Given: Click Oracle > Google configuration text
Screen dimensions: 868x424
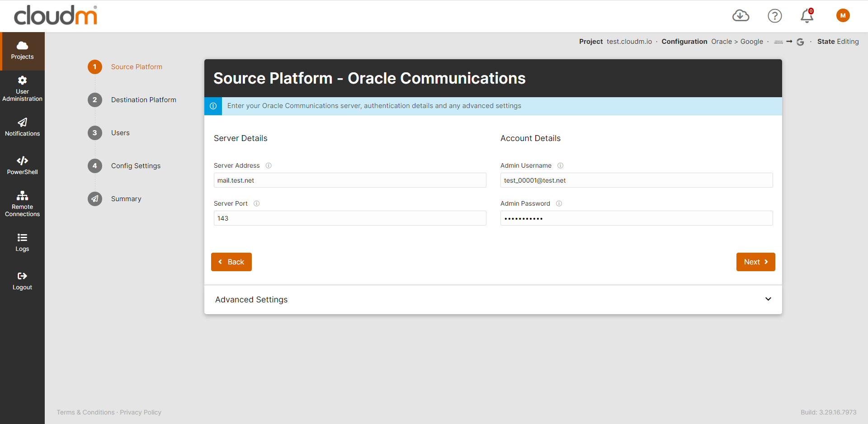Looking at the screenshot, I should [737, 42].
